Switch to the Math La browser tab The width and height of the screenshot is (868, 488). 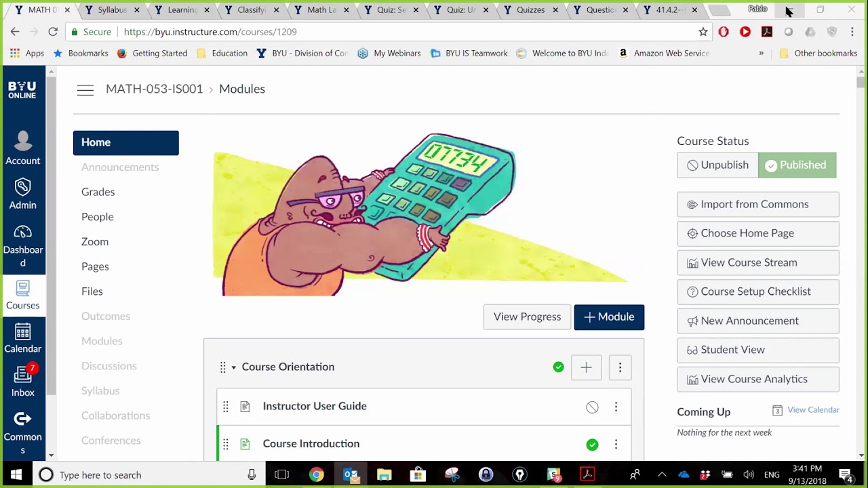[x=320, y=10]
